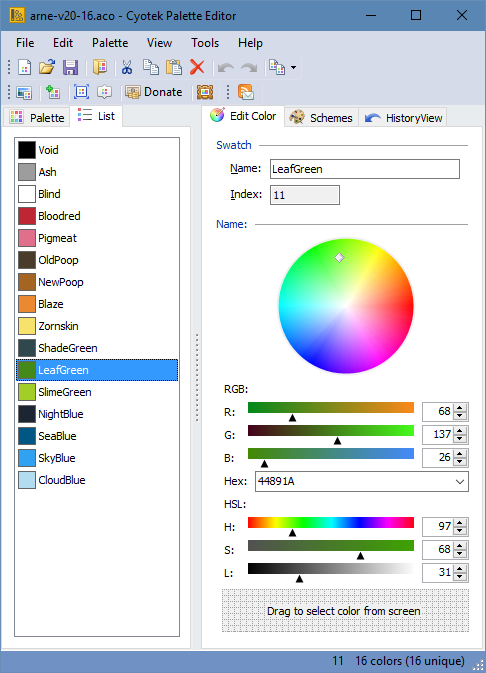486x673 pixels.
Task: Click the add color icon with green plus
Action: 53,92
